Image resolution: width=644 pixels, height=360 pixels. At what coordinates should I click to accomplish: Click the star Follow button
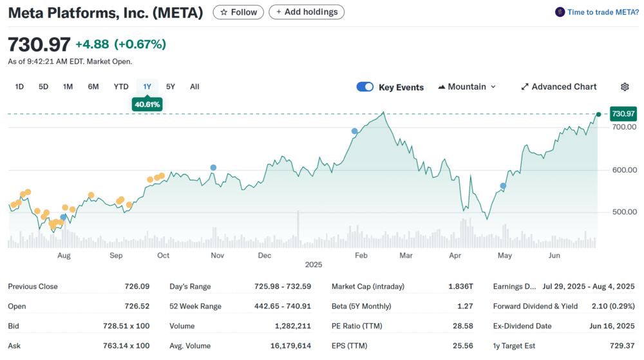238,12
